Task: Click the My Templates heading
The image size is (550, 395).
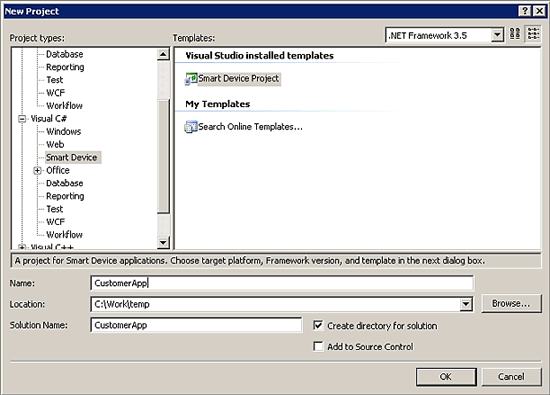Action: point(217,104)
